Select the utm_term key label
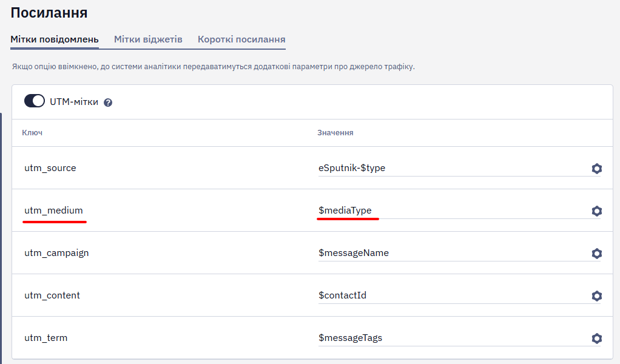Image resolution: width=620 pixels, height=364 pixels. point(46,338)
